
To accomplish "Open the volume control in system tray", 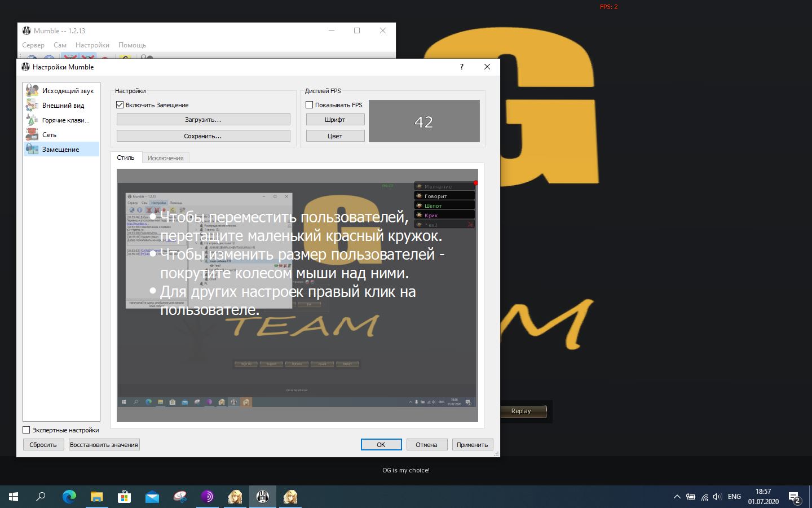I will 717,497.
